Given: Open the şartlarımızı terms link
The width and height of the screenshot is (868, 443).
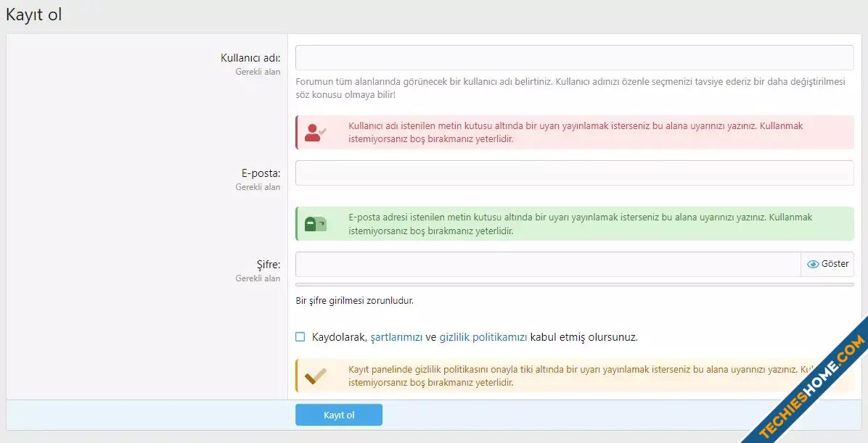Looking at the screenshot, I should [396, 337].
